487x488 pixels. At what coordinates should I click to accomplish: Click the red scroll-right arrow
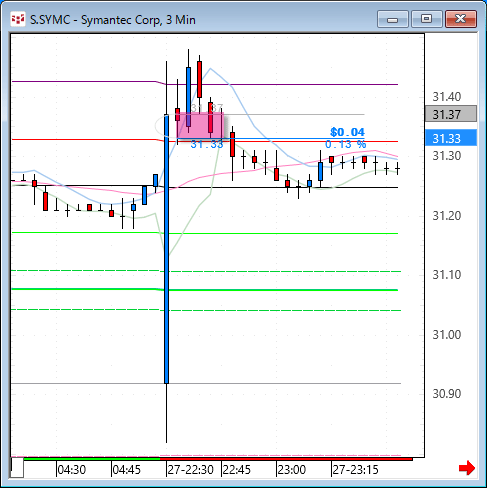click(x=467, y=468)
